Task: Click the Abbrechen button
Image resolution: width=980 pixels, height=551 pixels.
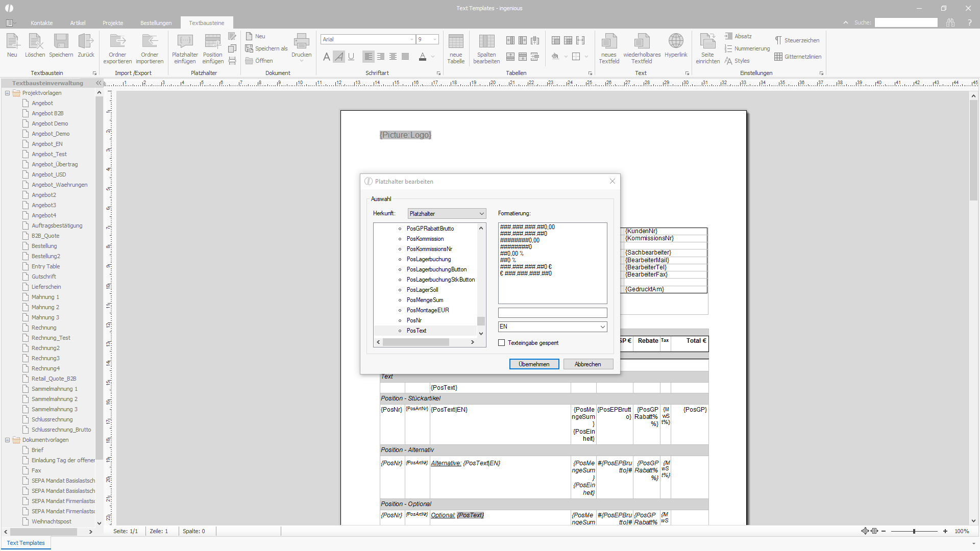Action: (x=588, y=364)
